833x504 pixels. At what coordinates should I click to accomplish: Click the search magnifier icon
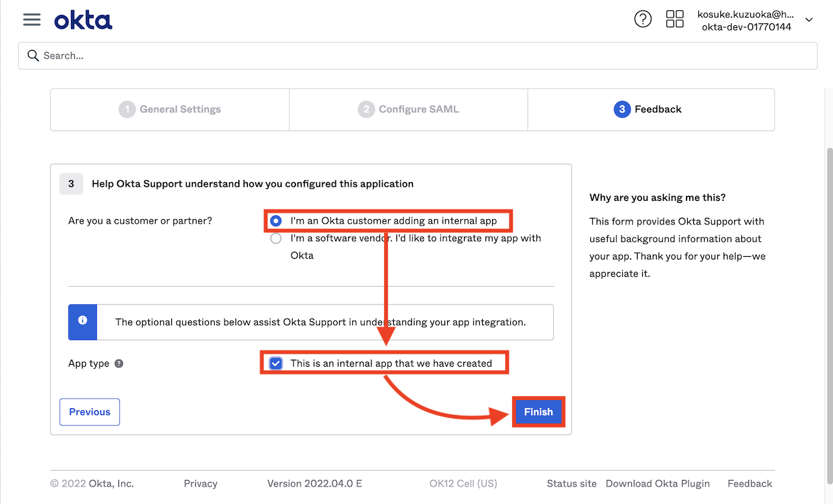point(33,55)
